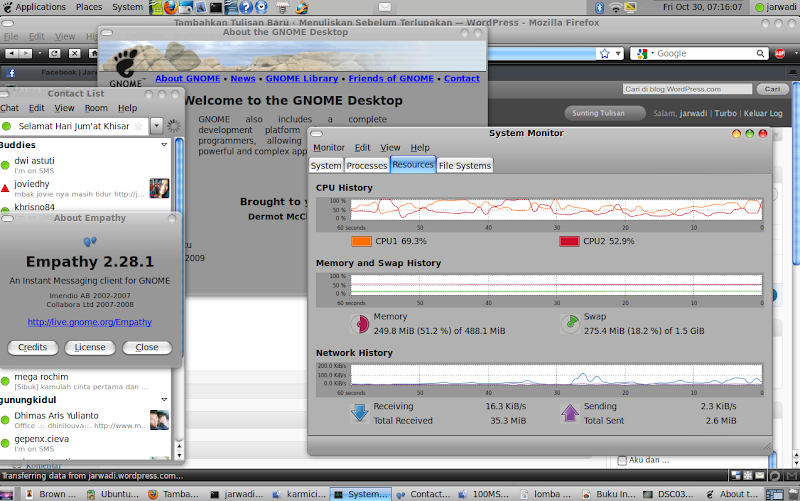Screen dimensions: 800x501
Task: Click the search magnifier in Google box
Action: coord(760,54)
